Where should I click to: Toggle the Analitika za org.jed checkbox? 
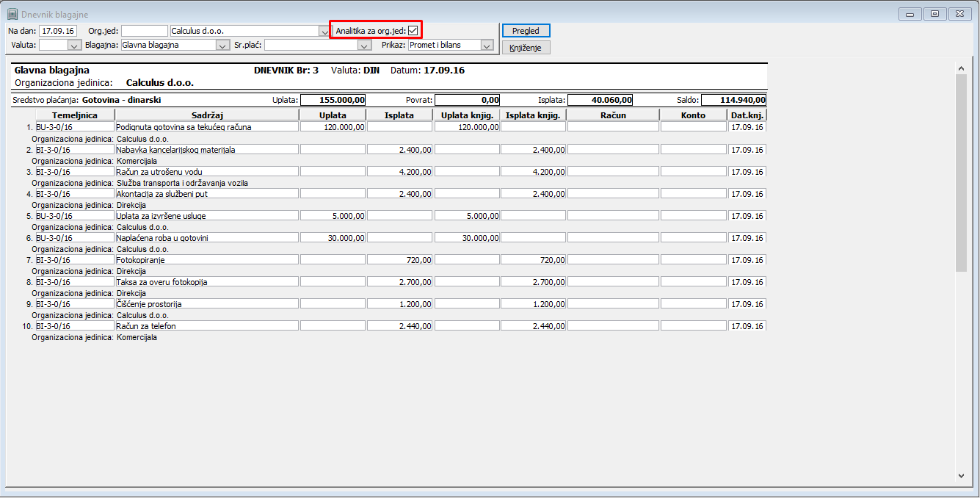[x=413, y=30]
